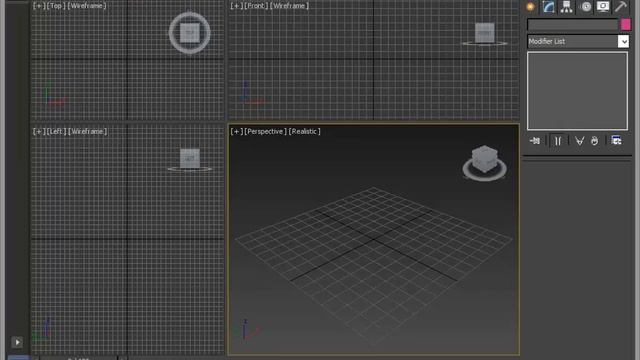This screenshot has height=360, width=640.
Task: Open the pink object color swatch
Action: point(626,24)
